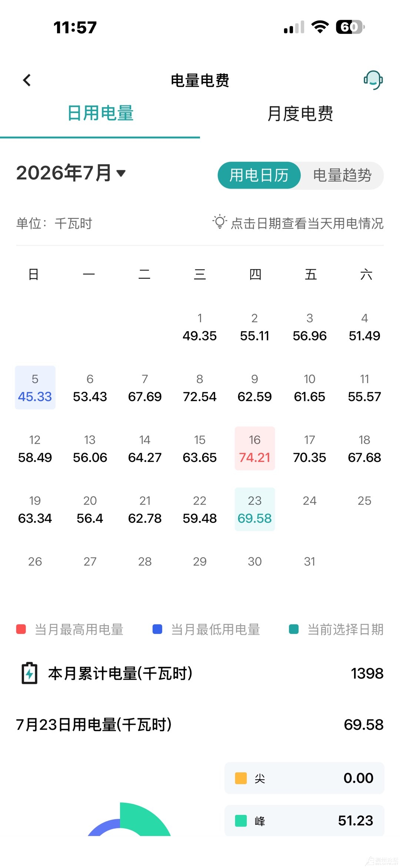
Task: Tap cellular signal bars in status bar
Action: (294, 27)
